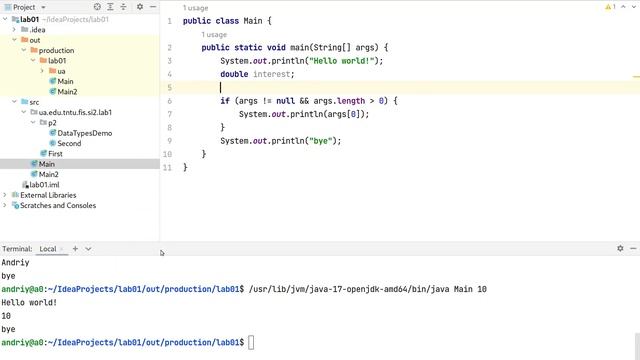Add a new terminal session tab
Image resolution: width=640 pixels, height=360 pixels.
(75, 249)
